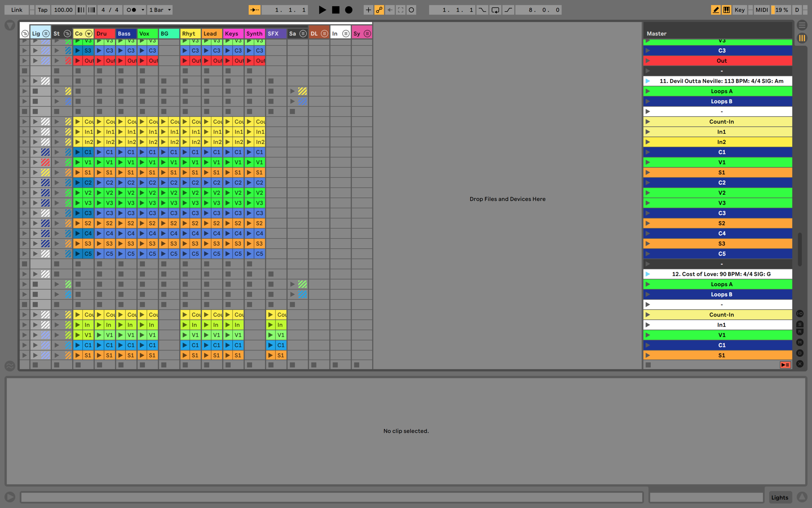Toggle the Computer MIDI Keyboard icon
812x508 pixels.
(726, 10)
